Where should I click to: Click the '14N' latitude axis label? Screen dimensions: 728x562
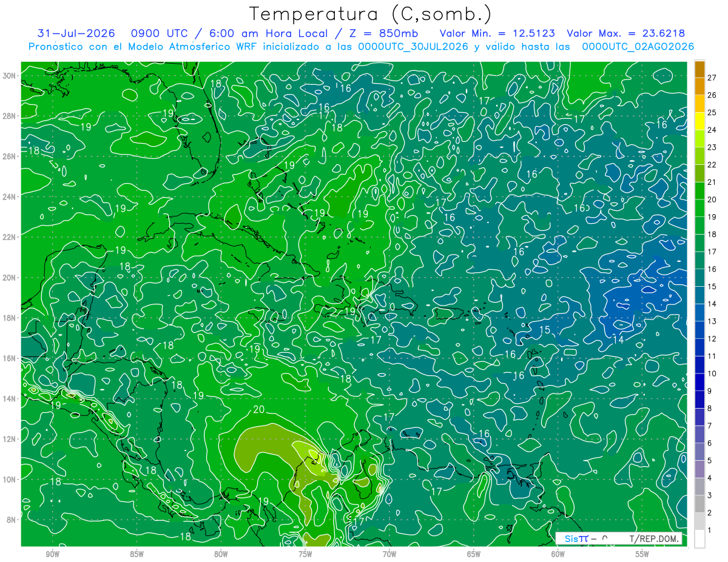point(10,398)
